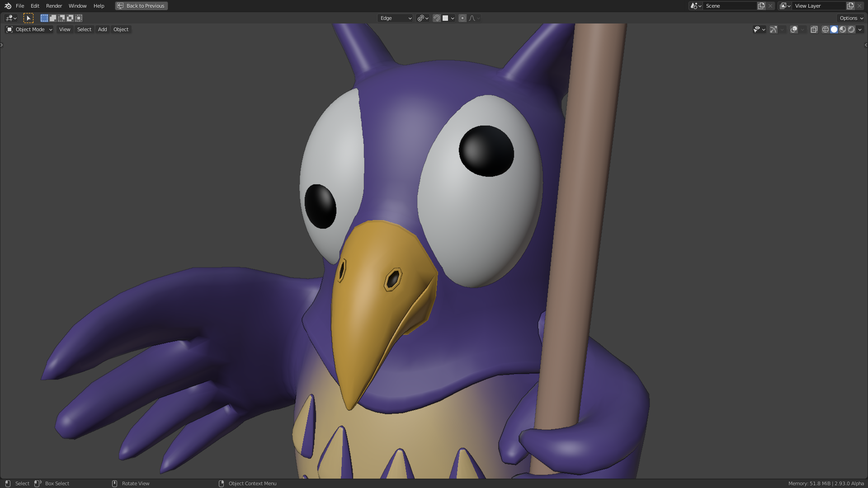Open the Edge orientation dropdown
Screen dimensions: 868x488
coord(395,18)
